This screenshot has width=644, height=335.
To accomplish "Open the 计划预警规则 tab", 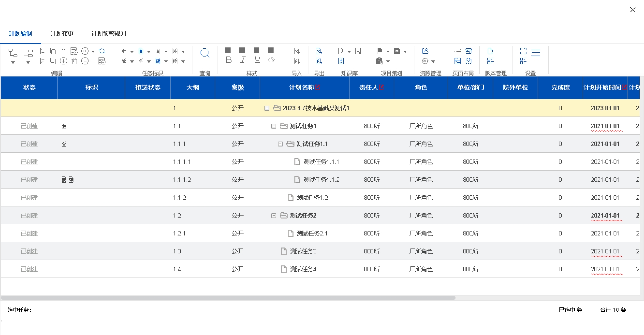I will click(108, 33).
